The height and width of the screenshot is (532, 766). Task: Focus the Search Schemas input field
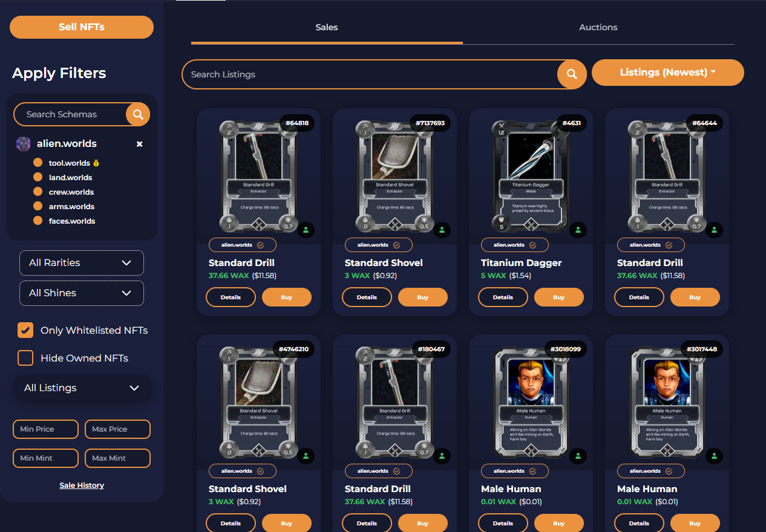(70, 114)
